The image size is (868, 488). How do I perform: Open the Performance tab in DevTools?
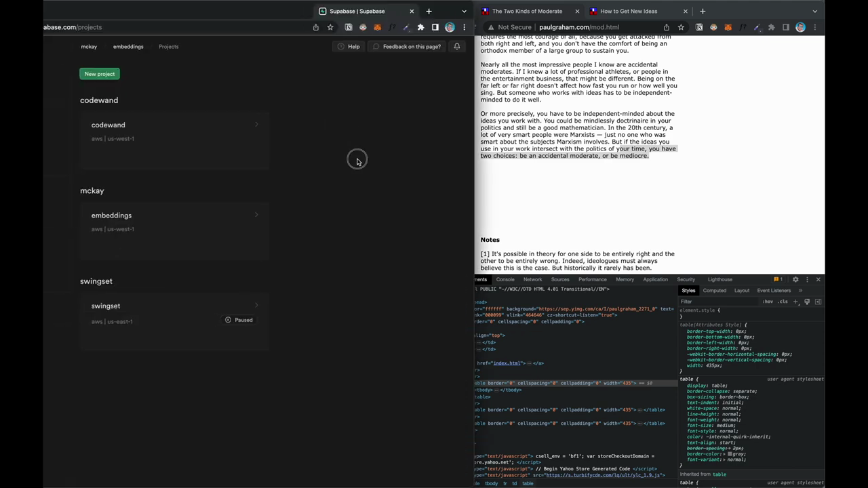[x=592, y=279]
